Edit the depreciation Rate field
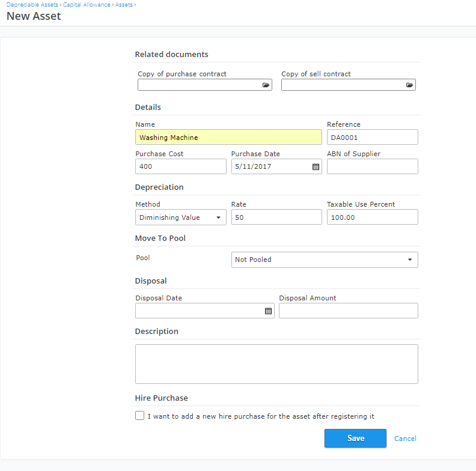 tap(276, 217)
